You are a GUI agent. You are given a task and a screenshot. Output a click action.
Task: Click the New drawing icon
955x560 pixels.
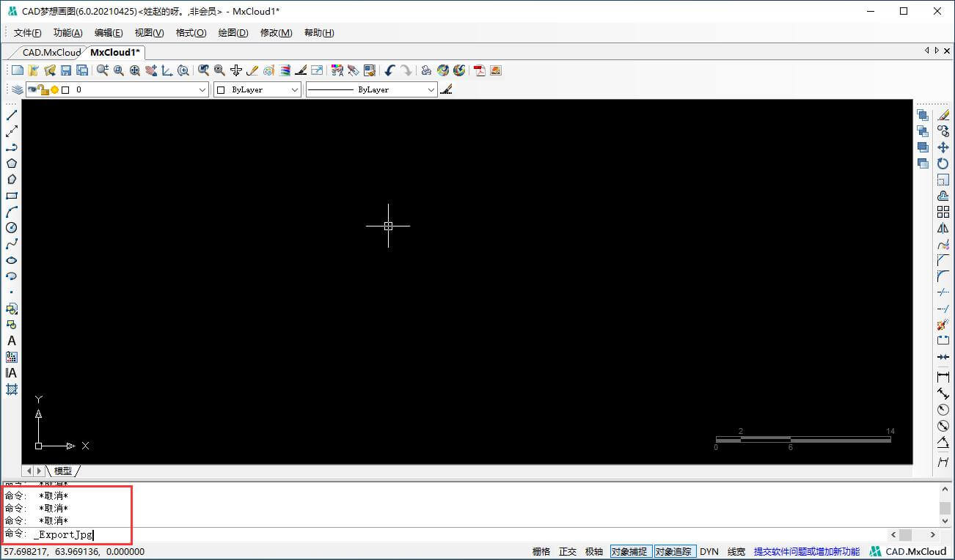pos(17,70)
